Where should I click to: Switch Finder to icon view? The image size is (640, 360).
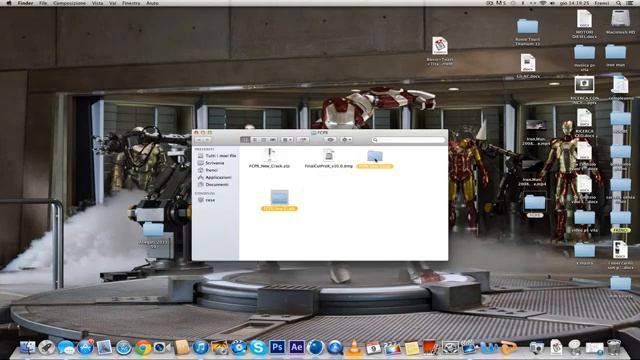pos(245,140)
